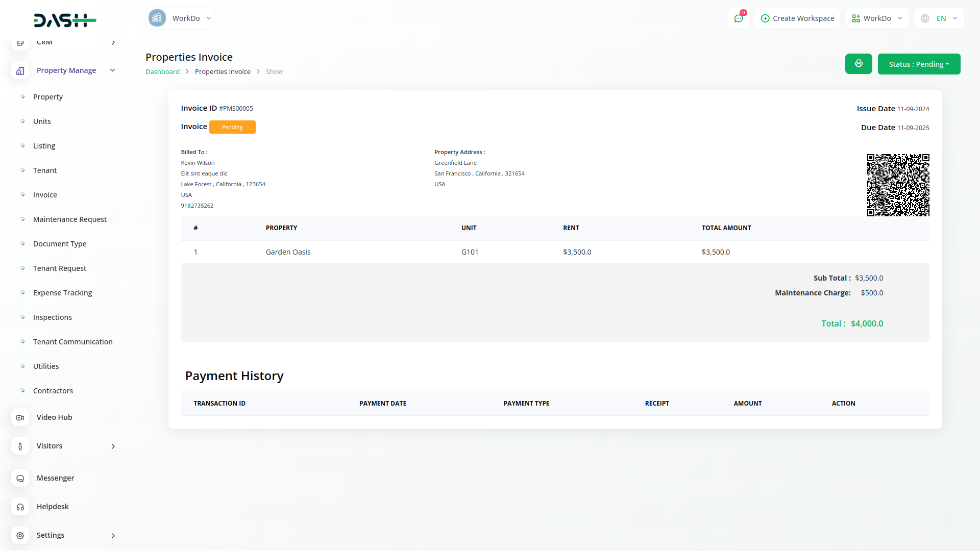Click the Create Workspace button
Viewport: 980px width, 551px height.
coord(797,18)
